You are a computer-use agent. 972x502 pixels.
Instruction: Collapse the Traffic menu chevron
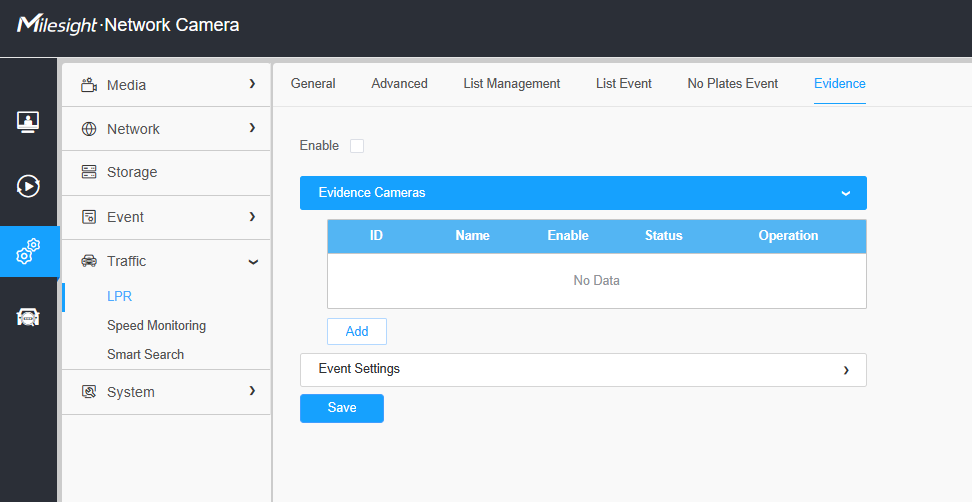pyautogui.click(x=253, y=262)
